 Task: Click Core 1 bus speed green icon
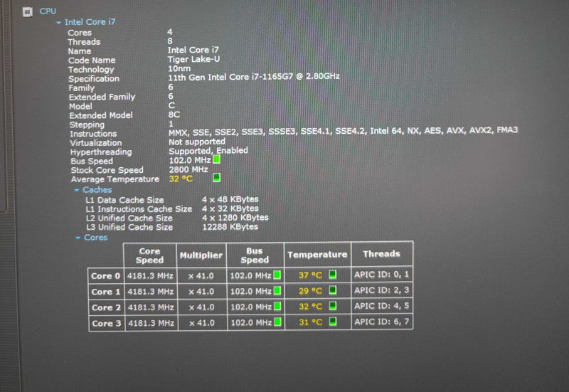(x=277, y=291)
